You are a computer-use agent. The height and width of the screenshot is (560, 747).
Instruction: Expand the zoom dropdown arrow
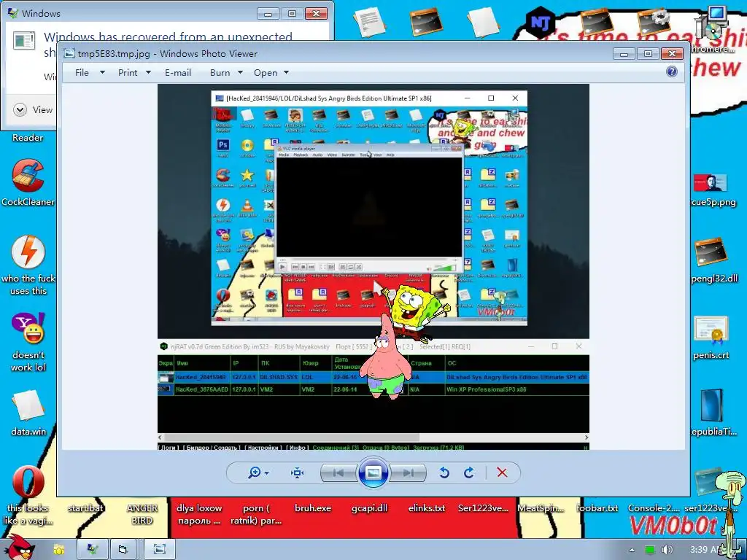click(267, 472)
